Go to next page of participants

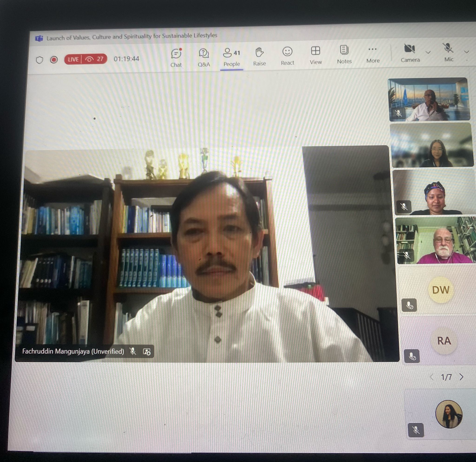[x=461, y=377]
